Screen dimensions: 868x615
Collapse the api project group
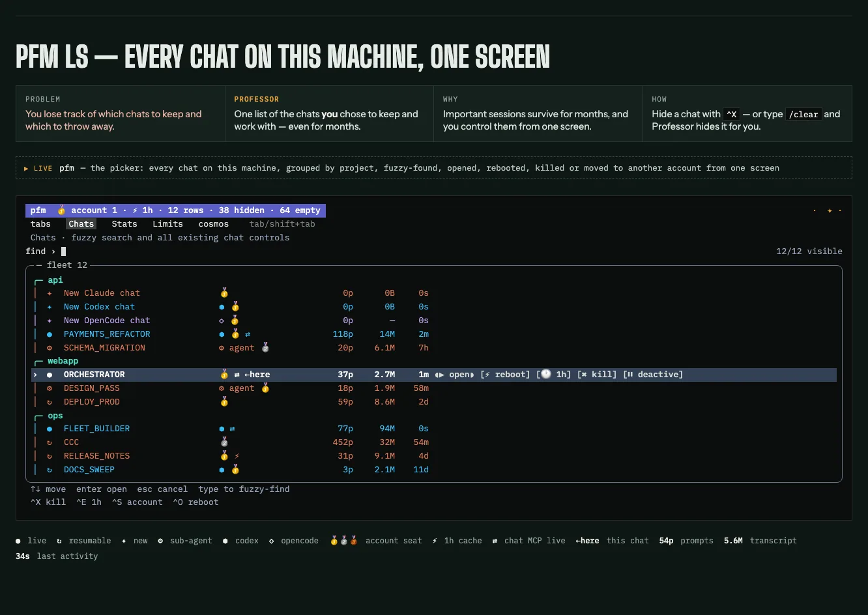(49, 280)
